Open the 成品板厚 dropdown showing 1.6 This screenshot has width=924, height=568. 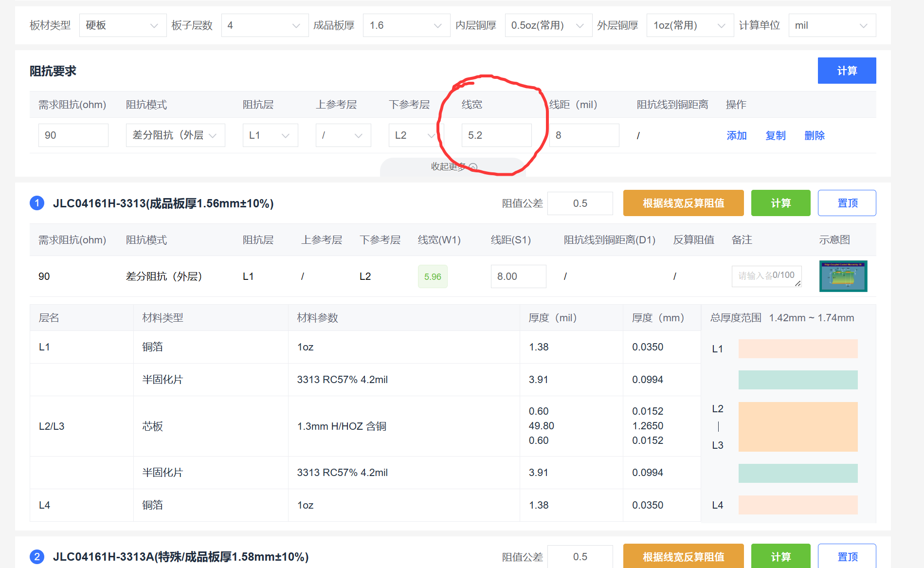(x=406, y=25)
